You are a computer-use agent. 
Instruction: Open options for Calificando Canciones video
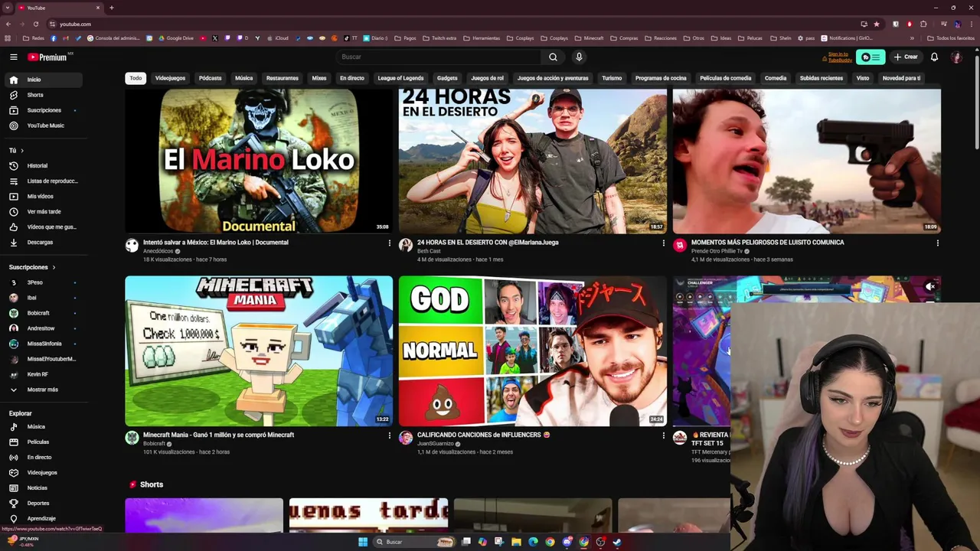663,435
